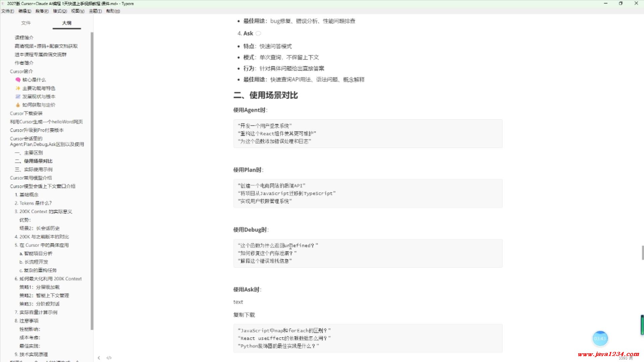Click the money bag emoji beside 如何获取与定价
Viewport: 644px width, 362px height.
point(18,105)
